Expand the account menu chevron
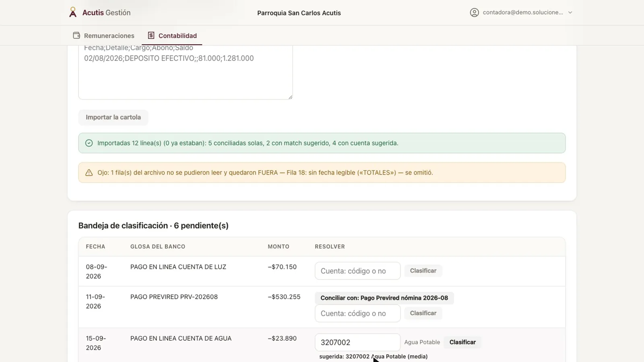Image resolution: width=644 pixels, height=362 pixels. click(x=570, y=12)
